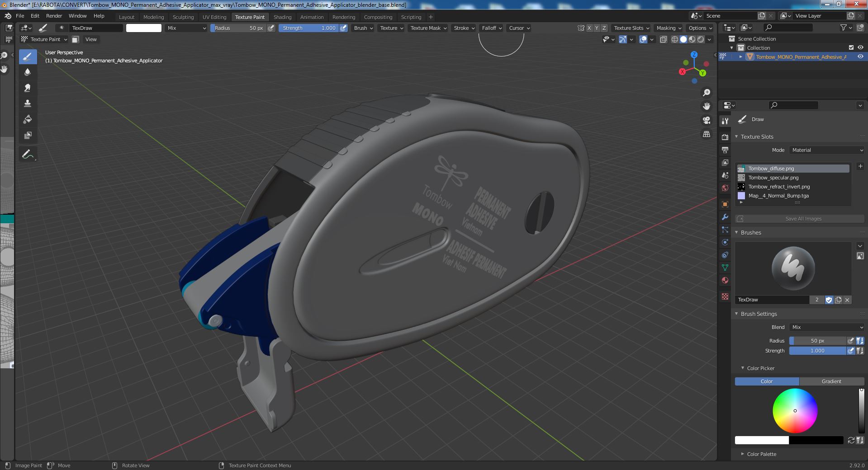Switch to UV Editing workspace tab

pos(214,17)
